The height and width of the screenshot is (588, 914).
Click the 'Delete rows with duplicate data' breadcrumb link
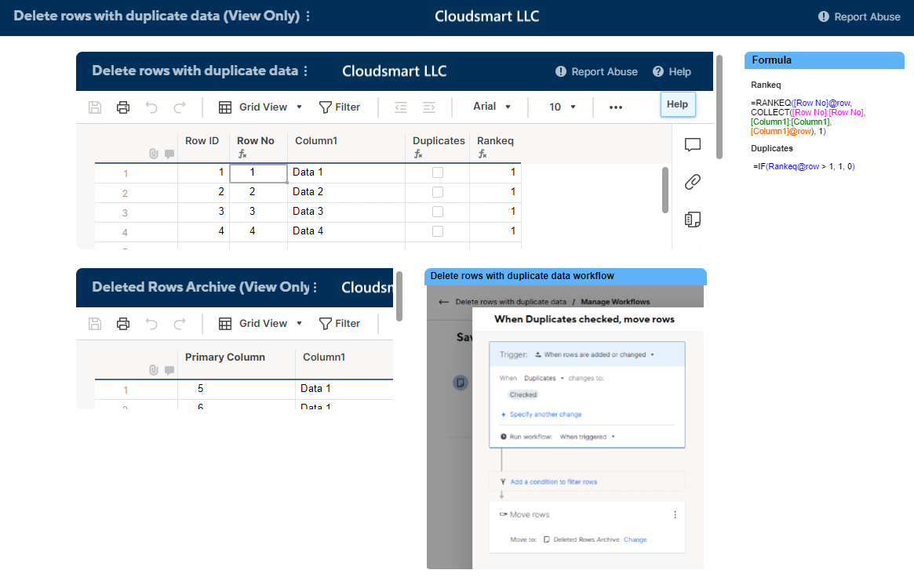click(511, 302)
